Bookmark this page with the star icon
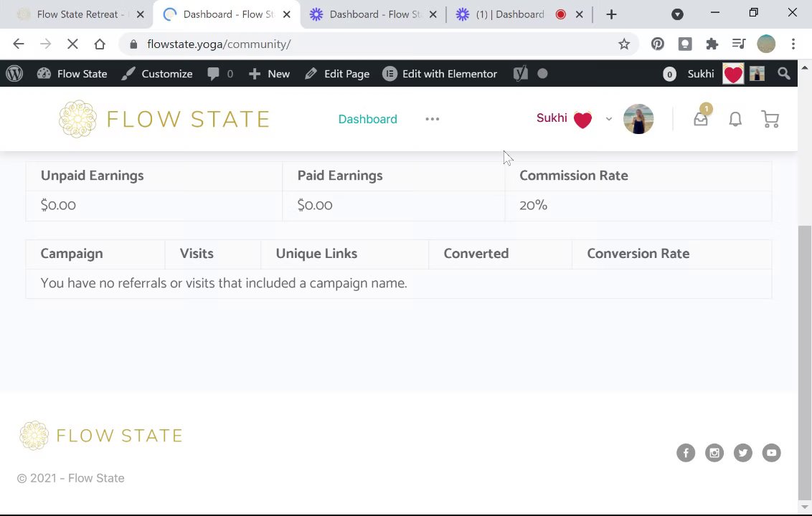This screenshot has height=516, width=812. pyautogui.click(x=624, y=44)
